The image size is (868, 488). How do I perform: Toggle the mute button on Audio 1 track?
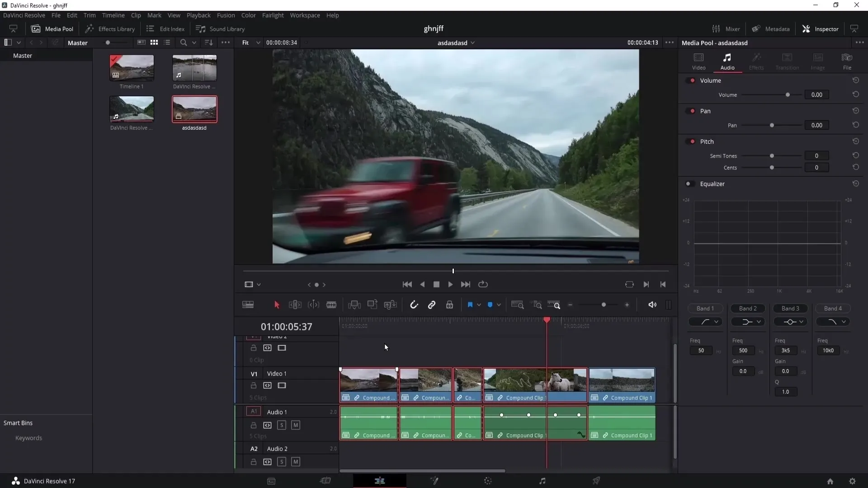[x=296, y=425]
